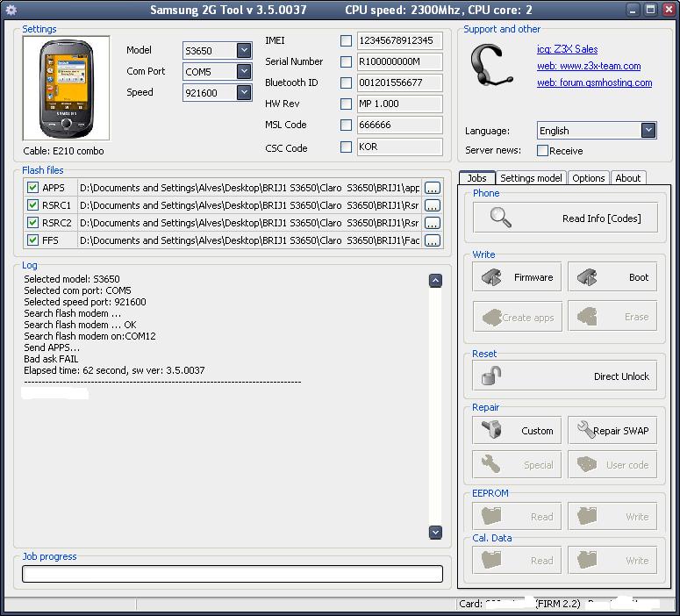This screenshot has height=616, width=680.
Task: Click the MSL Code input field
Action: 399,125
